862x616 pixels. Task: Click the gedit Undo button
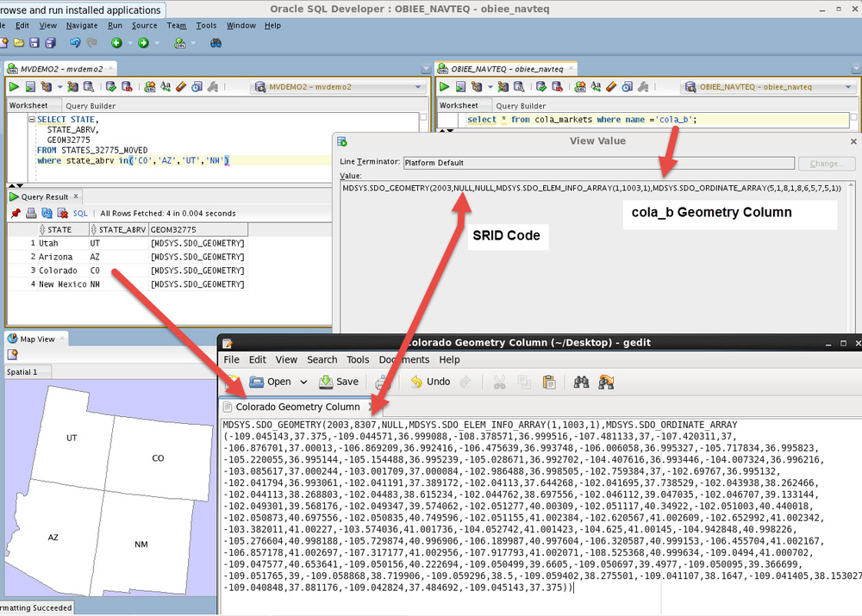coord(430,382)
